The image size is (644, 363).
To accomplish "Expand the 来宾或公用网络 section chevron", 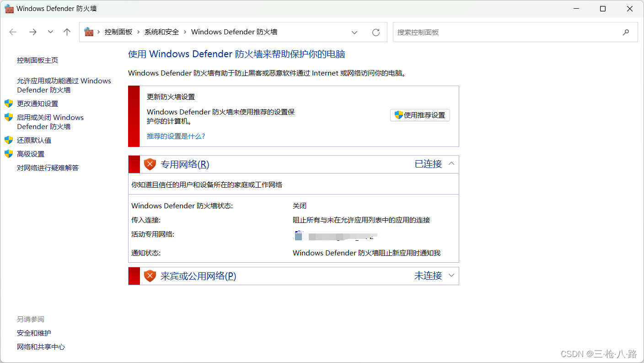I will (451, 276).
